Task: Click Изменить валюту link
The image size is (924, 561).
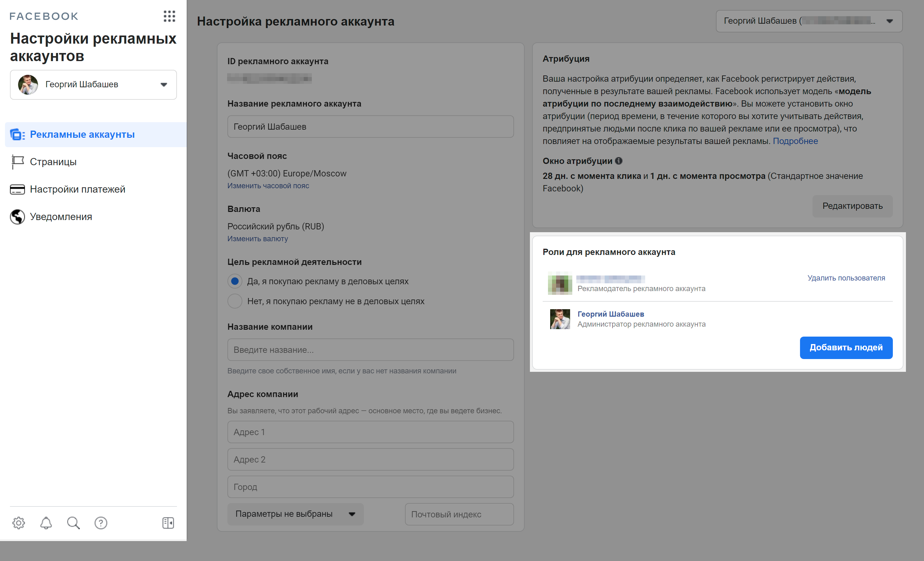Action: 258,238
